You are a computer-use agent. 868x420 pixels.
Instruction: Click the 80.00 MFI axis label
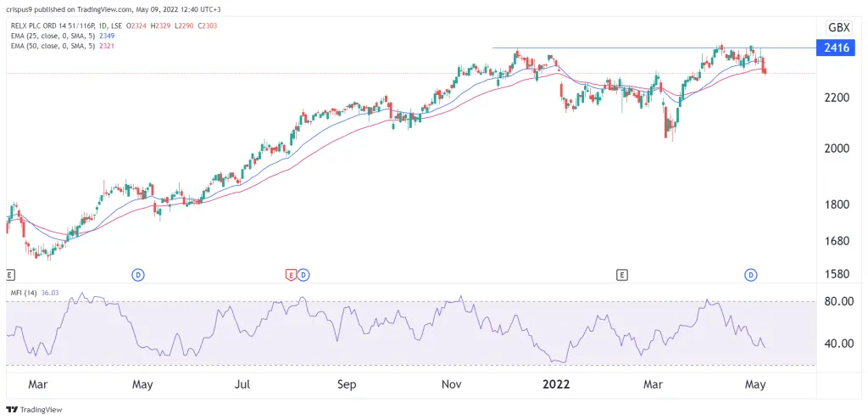click(838, 301)
